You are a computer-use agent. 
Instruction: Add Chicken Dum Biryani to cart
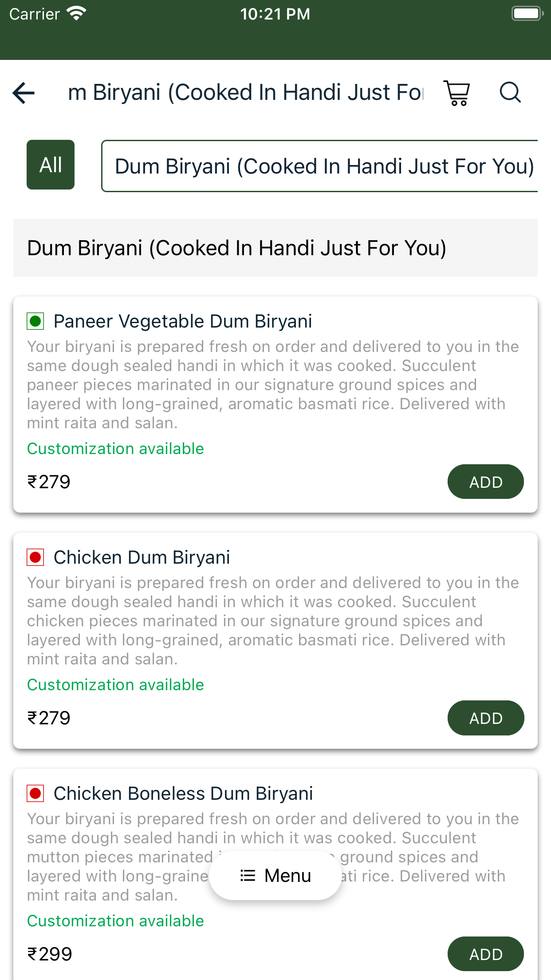click(x=486, y=718)
